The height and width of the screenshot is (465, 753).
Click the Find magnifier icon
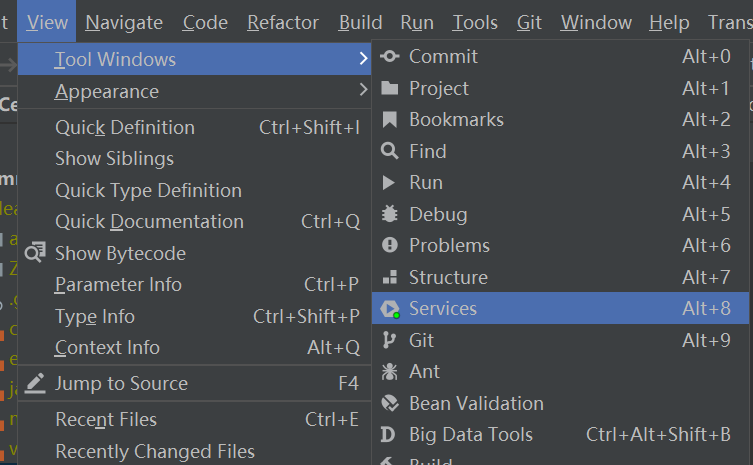click(x=390, y=152)
